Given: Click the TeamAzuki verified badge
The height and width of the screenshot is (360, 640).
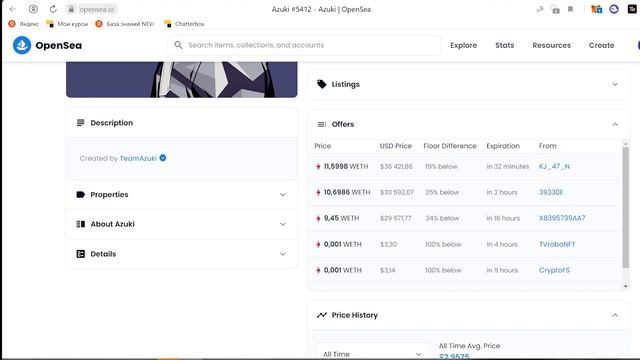Looking at the screenshot, I should [x=163, y=158].
